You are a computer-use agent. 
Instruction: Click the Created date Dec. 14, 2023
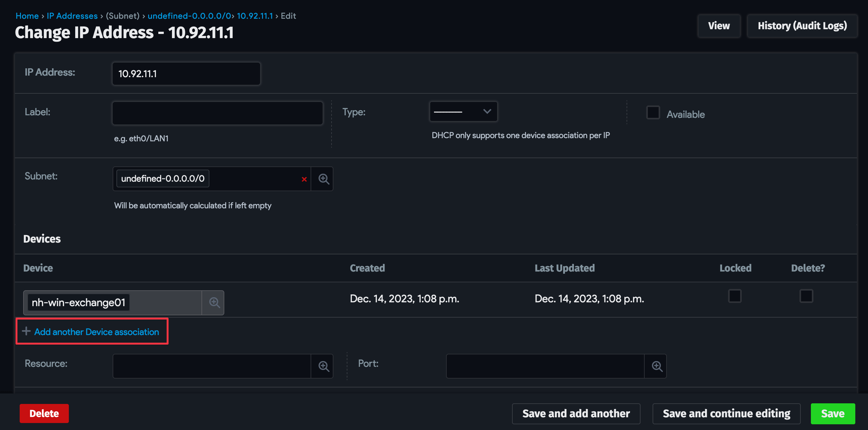[404, 299]
